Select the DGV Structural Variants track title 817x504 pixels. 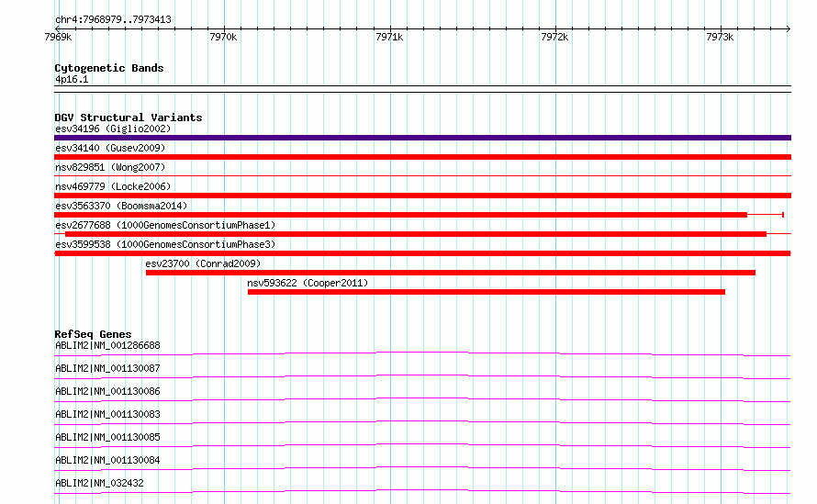click(129, 118)
